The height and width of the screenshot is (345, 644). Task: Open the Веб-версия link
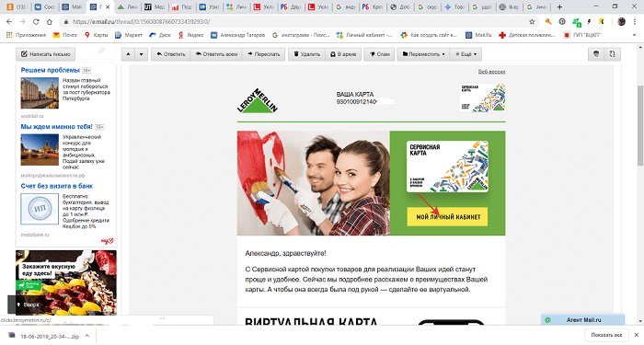(491, 72)
